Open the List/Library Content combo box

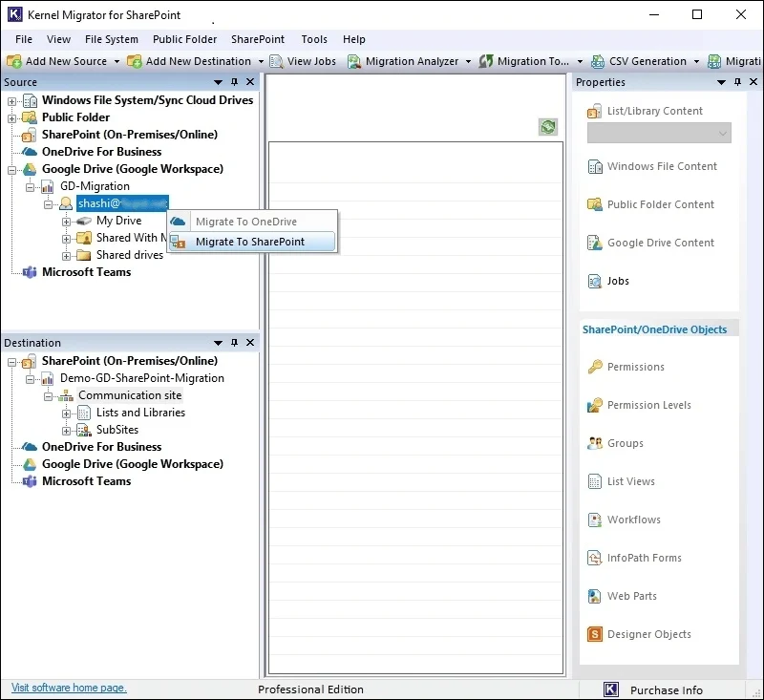659,133
